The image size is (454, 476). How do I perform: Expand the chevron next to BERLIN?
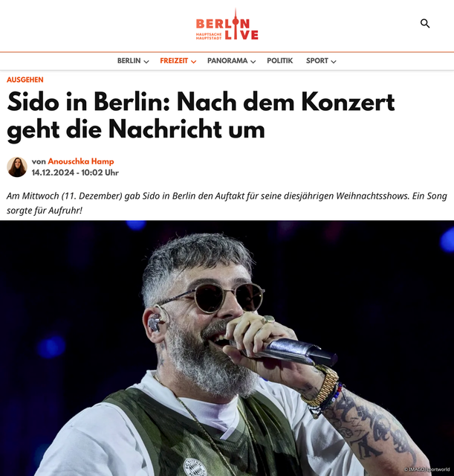(x=146, y=62)
